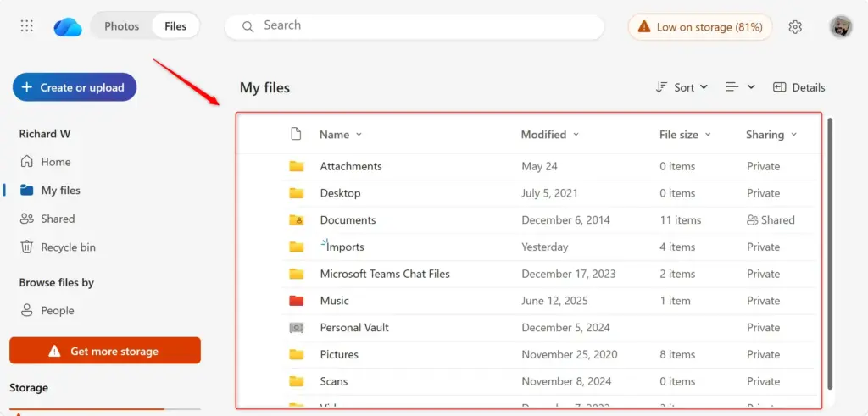Open settings via the gear icon
Image resolution: width=868 pixels, height=416 pixels.
click(x=795, y=26)
